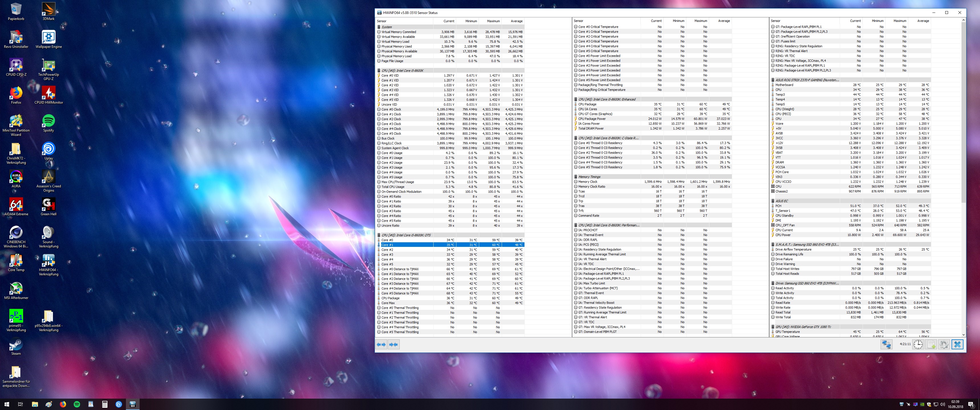The width and height of the screenshot is (980, 410).
Task: Select the Chassis2 fan row
Action: pyautogui.click(x=851, y=191)
